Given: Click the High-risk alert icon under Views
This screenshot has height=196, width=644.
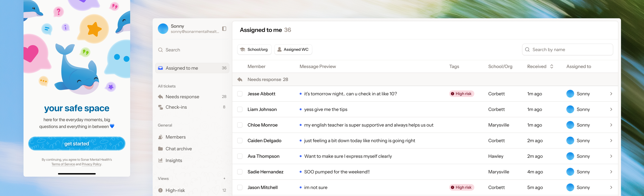Looking at the screenshot, I should click(x=160, y=190).
